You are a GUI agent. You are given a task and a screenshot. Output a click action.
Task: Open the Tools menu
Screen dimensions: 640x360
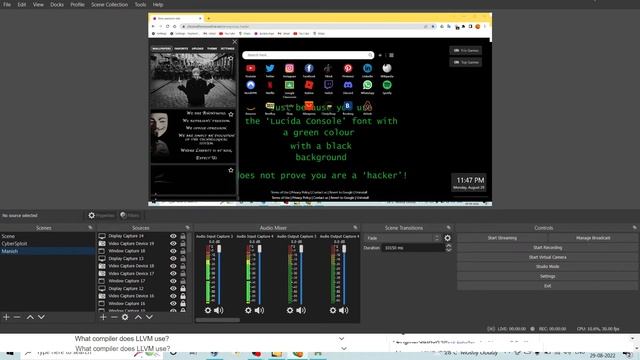point(140,4)
